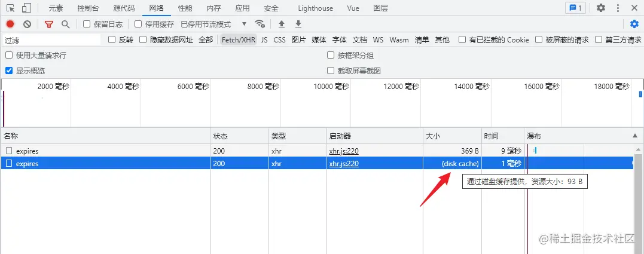The image size is (644, 254).
Task: Open xhr.js:220 initiator of disk cache request
Action: [344, 163]
